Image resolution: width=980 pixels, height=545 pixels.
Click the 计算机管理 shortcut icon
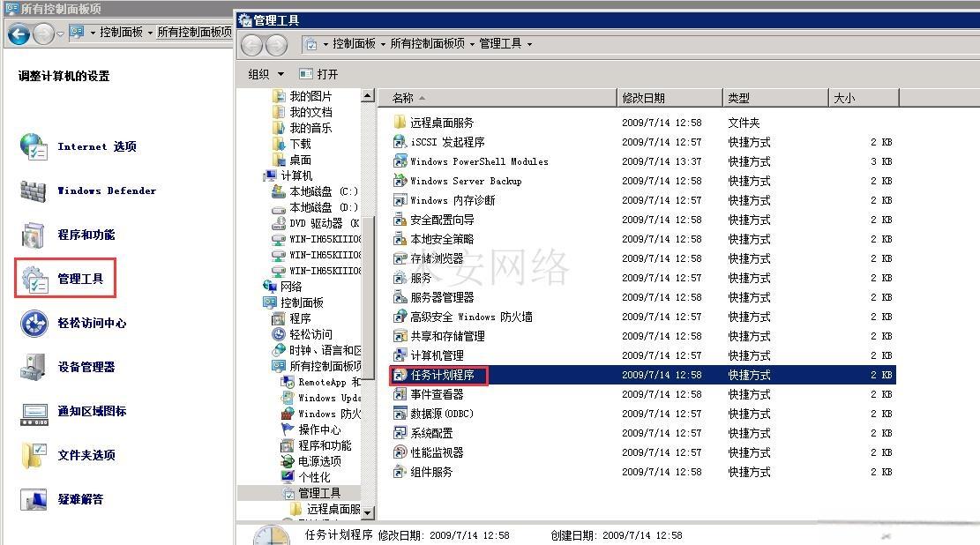400,355
